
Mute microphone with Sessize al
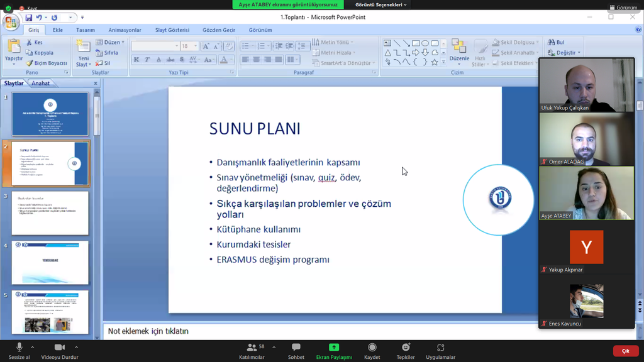tap(19, 351)
